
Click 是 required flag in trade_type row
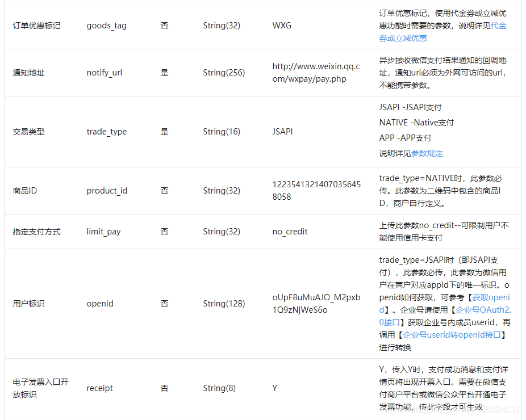pyautogui.click(x=164, y=132)
